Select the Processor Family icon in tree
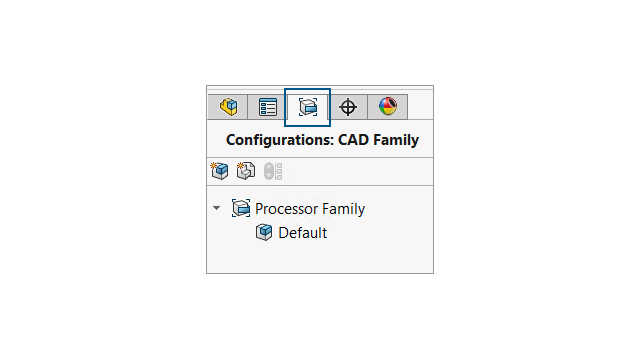The height and width of the screenshot is (360, 640). pos(241,208)
